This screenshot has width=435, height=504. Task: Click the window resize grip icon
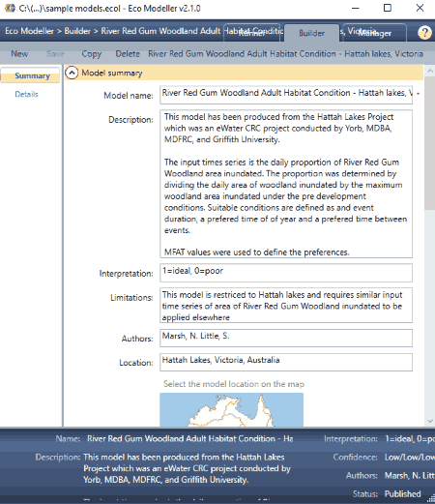(x=430, y=499)
